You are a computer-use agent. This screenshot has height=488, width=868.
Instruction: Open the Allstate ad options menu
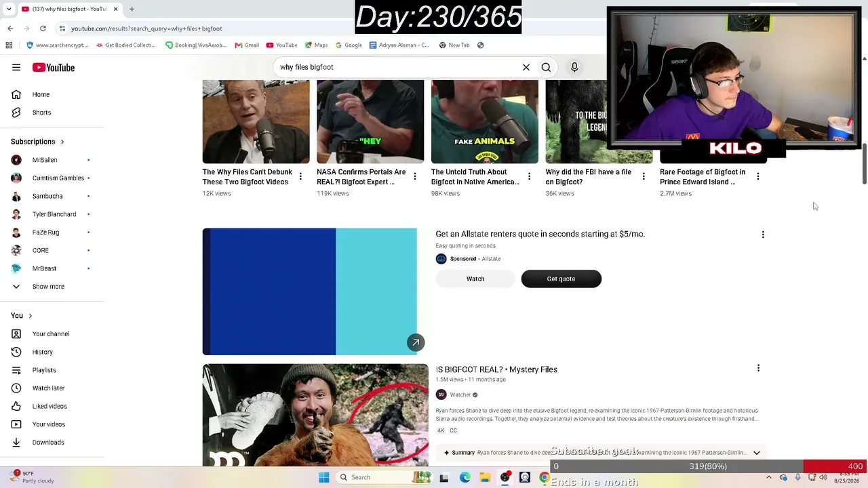(x=763, y=235)
